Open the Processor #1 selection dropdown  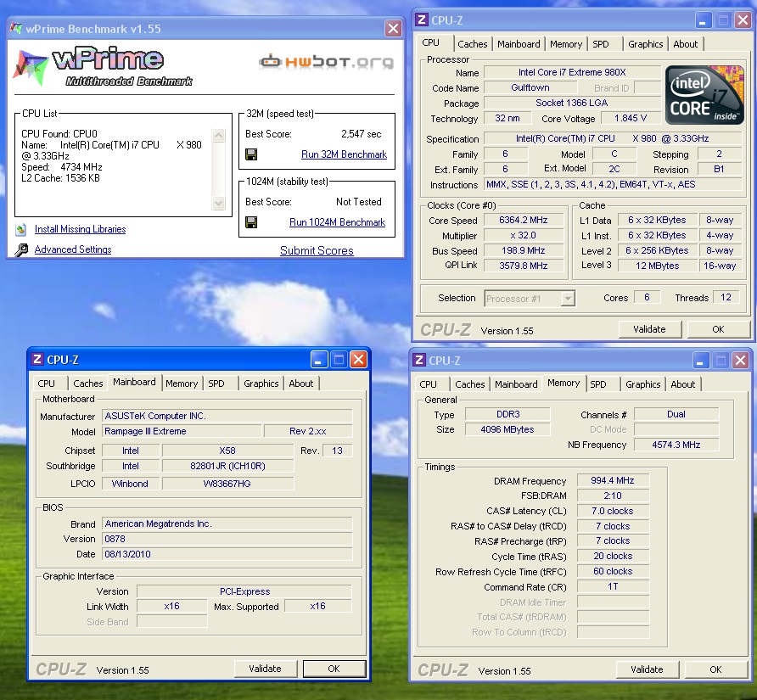tap(569, 299)
